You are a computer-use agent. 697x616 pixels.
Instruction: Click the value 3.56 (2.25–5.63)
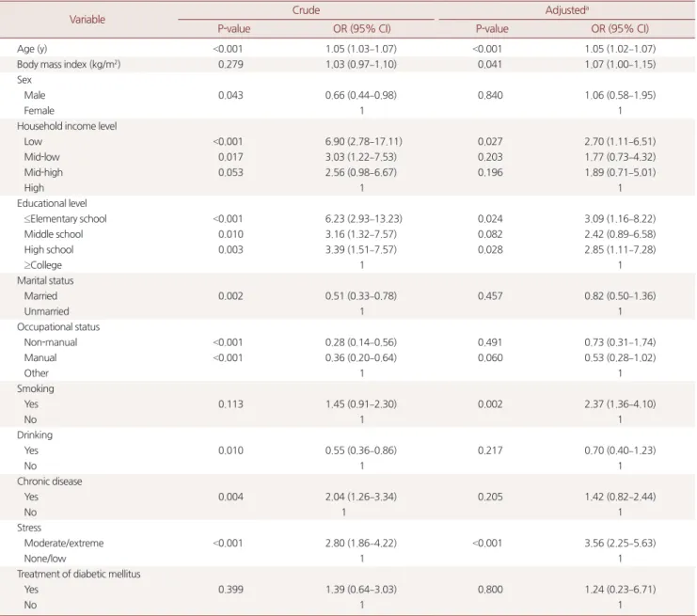click(620, 543)
